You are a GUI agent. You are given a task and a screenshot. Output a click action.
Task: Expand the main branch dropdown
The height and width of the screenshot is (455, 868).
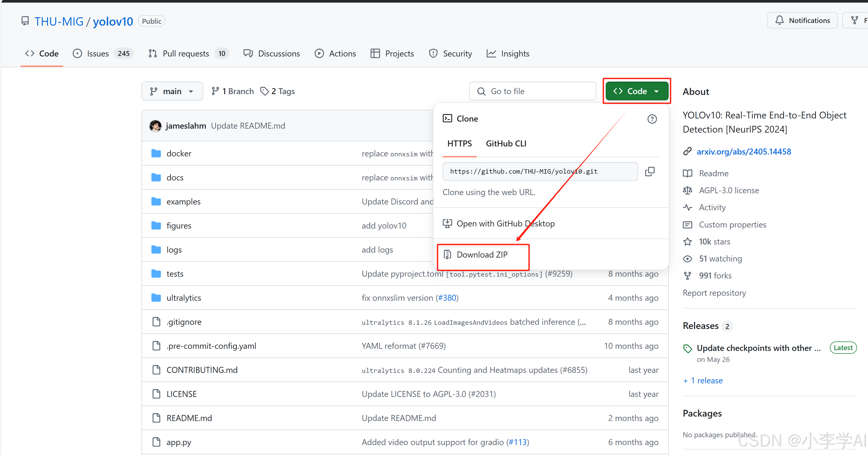(172, 91)
